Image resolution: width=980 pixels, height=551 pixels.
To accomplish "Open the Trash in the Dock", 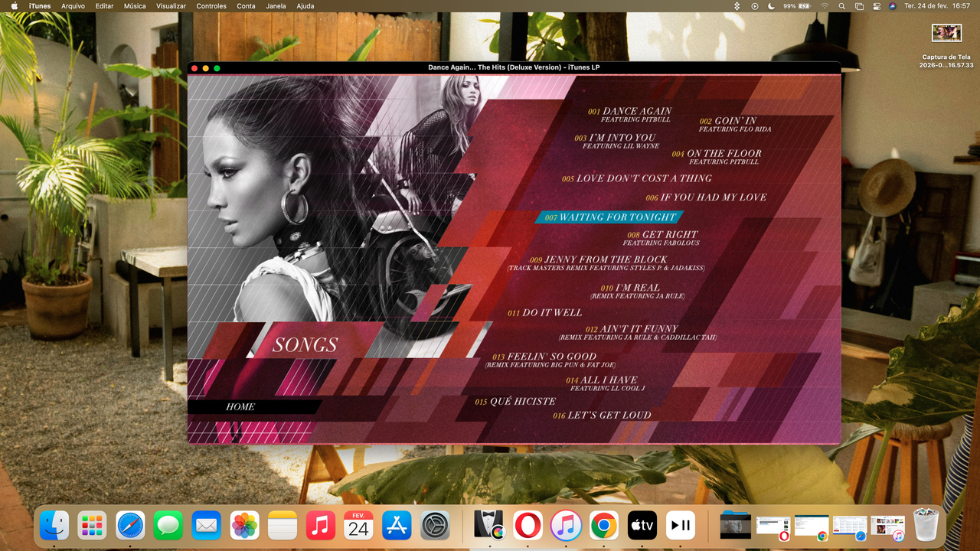I will coord(926,526).
